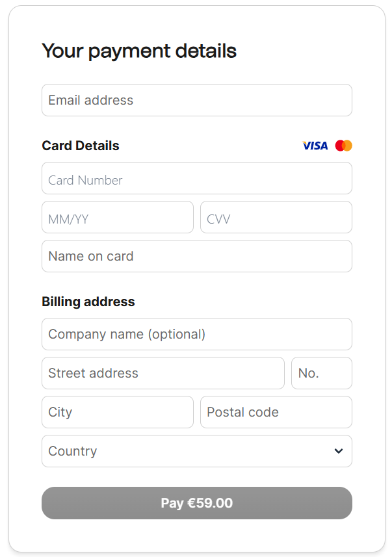The height and width of the screenshot is (557, 392).
Task: Select the Postal code input
Action: pos(276,412)
